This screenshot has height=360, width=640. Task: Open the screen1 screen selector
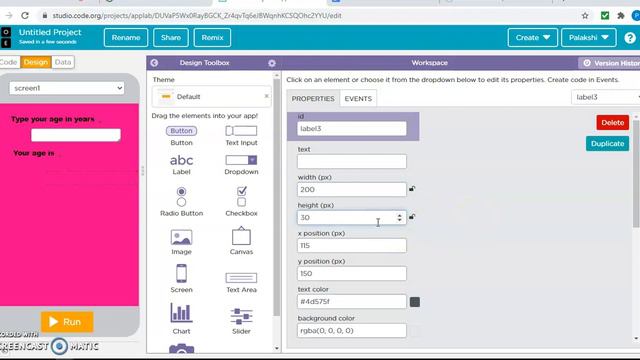point(67,88)
